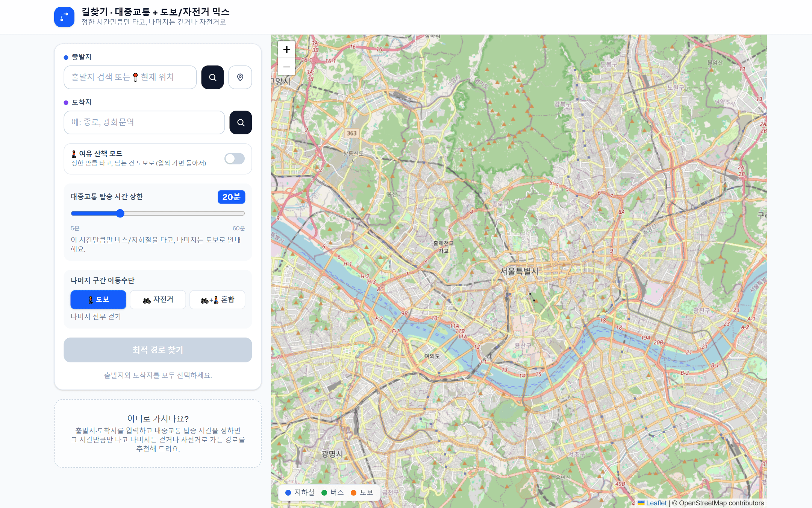Screen dimensions: 812x508
Task: Click the 광진구 label on the map
Action: tap(701, 310)
